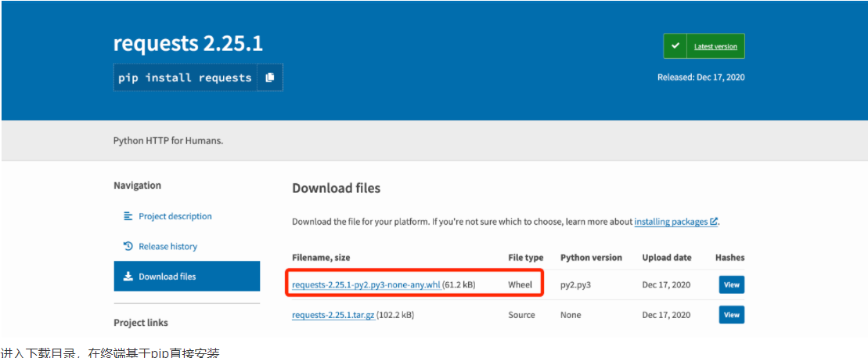Viewport: 868px width, 358px height.
Task: Click the (61.2 kB) size text
Action: [x=459, y=285]
